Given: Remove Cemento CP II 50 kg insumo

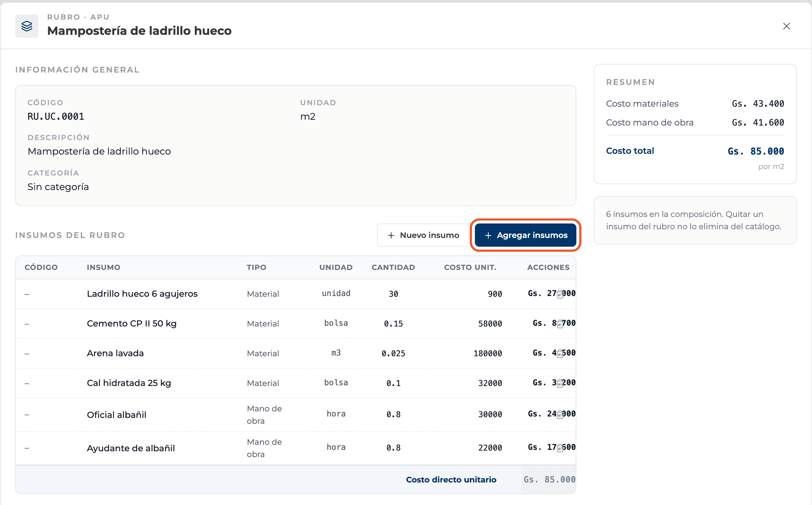Looking at the screenshot, I should [x=560, y=324].
